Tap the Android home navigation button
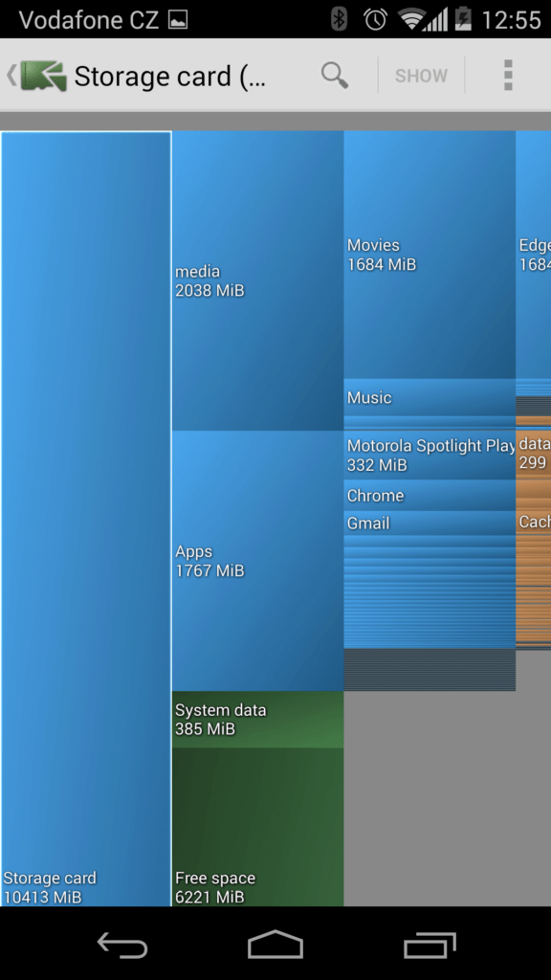 tap(275, 944)
